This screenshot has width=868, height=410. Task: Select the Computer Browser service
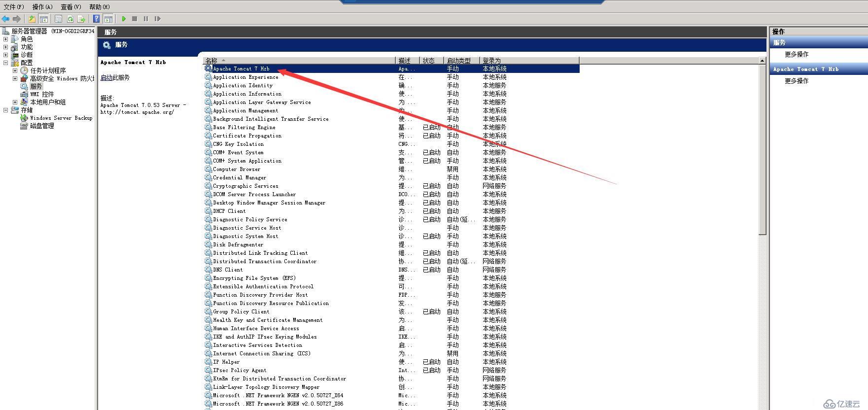(392, 169)
